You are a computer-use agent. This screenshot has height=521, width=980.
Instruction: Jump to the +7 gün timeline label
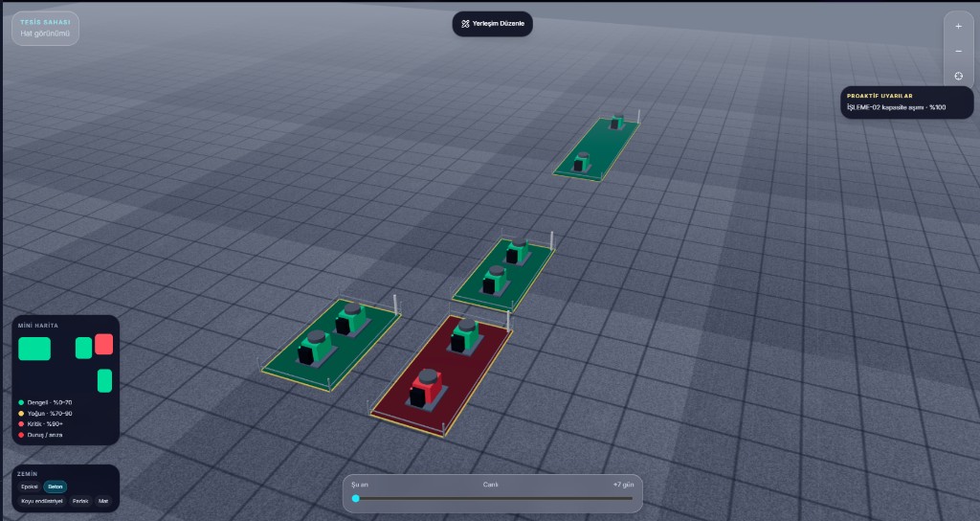(623, 485)
